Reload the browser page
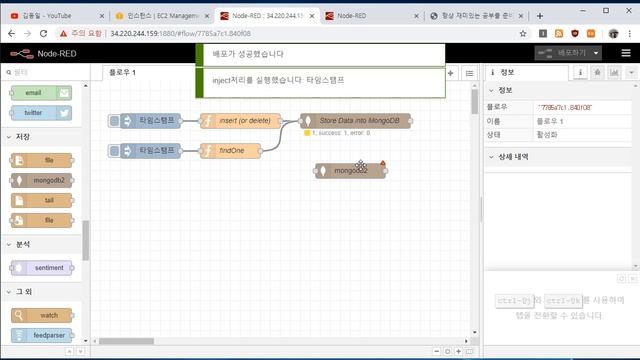Screen dimensions: 640x360 point(43,33)
